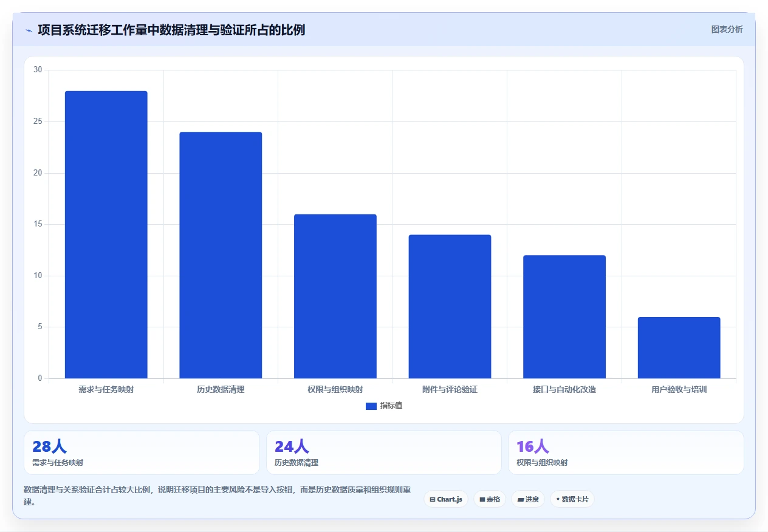
Task: Click the y-axis value 10
Action: (x=38, y=276)
